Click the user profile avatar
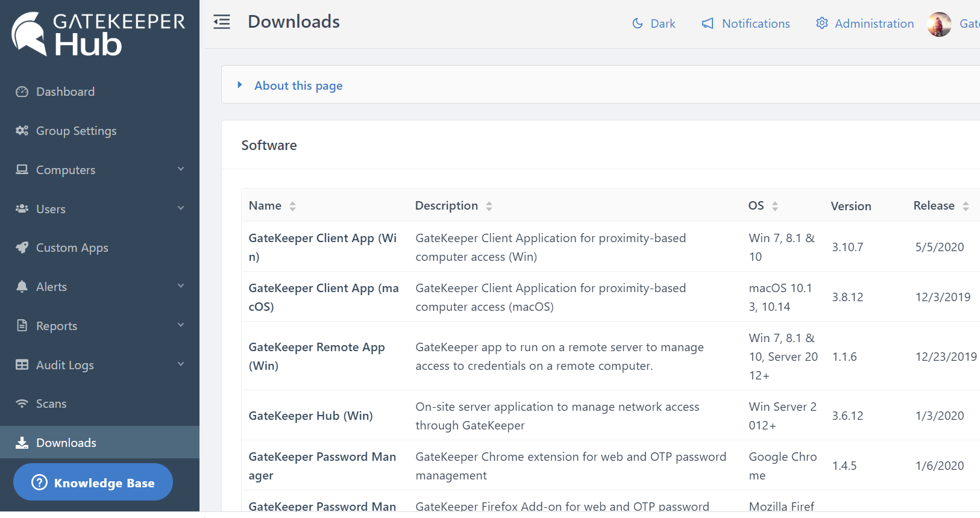The image size is (980, 518). pos(939,24)
